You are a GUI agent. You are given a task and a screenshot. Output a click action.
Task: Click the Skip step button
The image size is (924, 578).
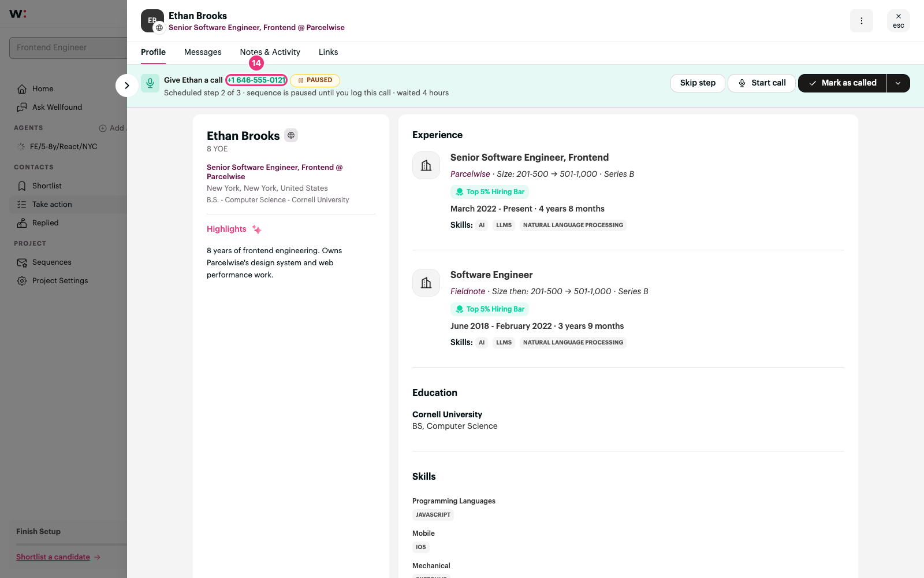click(x=698, y=83)
